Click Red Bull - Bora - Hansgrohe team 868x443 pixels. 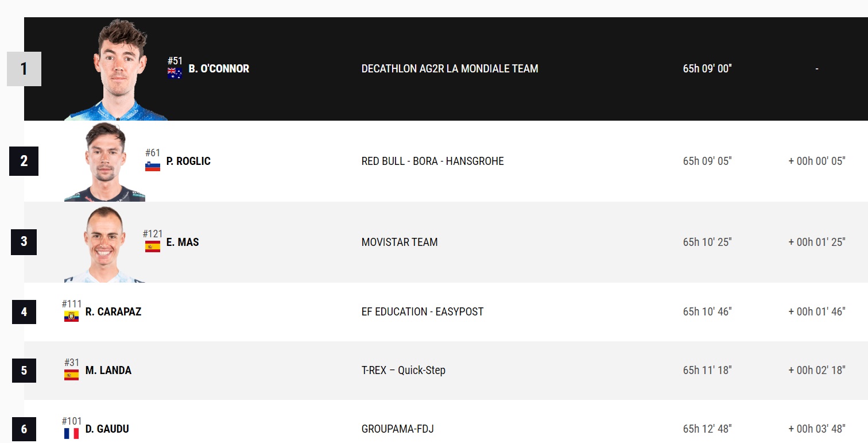[432, 161]
